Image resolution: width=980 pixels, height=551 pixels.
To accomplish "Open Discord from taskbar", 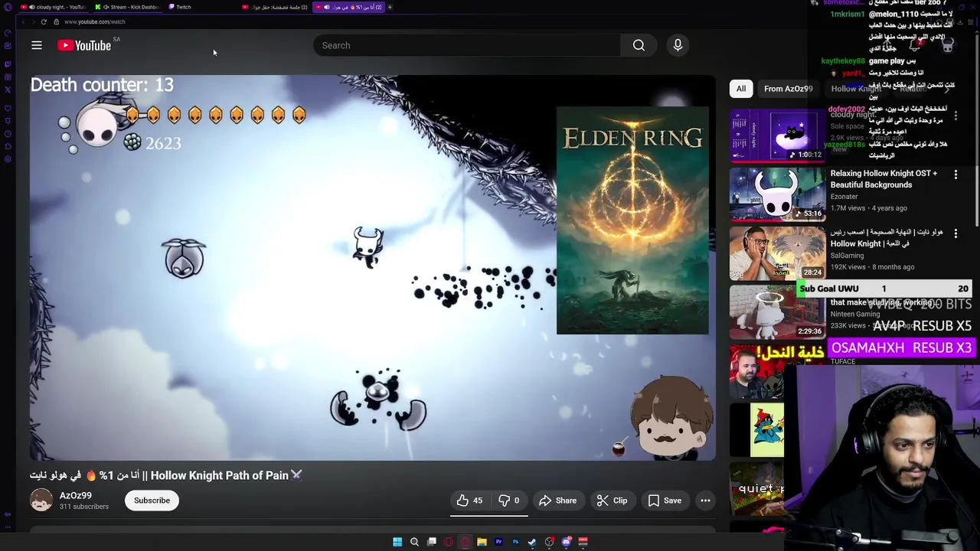I will pyautogui.click(x=566, y=542).
